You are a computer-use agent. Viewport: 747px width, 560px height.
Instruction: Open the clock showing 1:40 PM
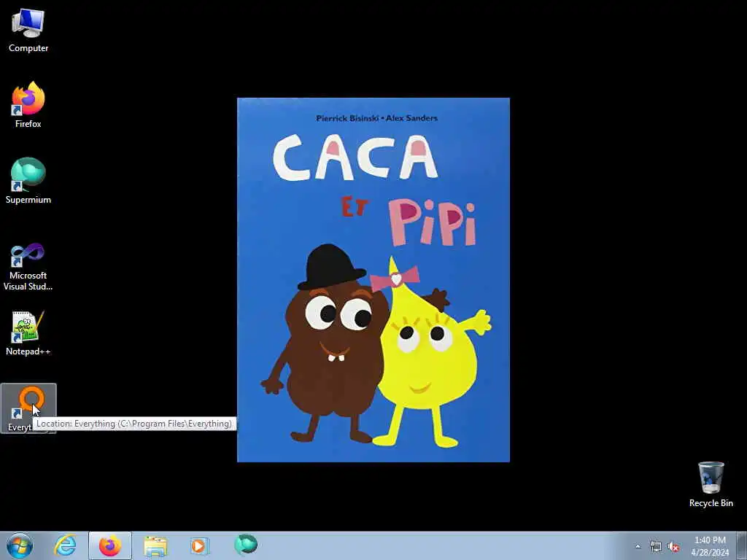tap(710, 546)
